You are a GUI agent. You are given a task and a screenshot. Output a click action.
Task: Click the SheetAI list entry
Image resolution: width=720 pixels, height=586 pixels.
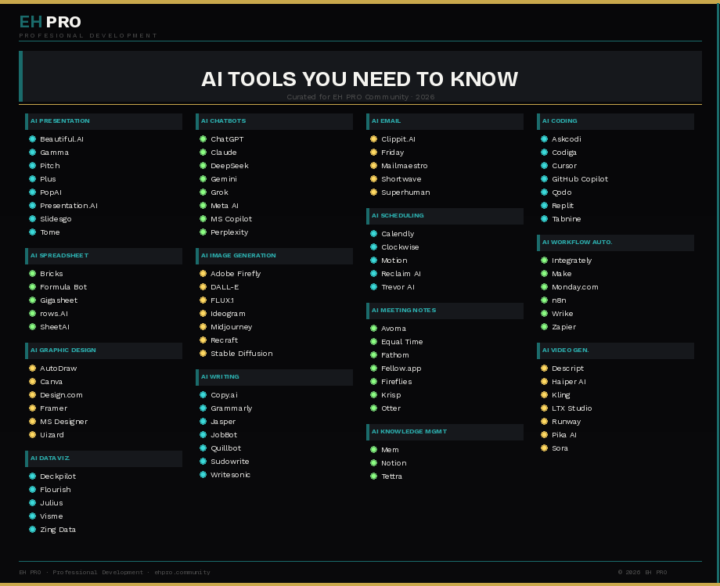49,327
